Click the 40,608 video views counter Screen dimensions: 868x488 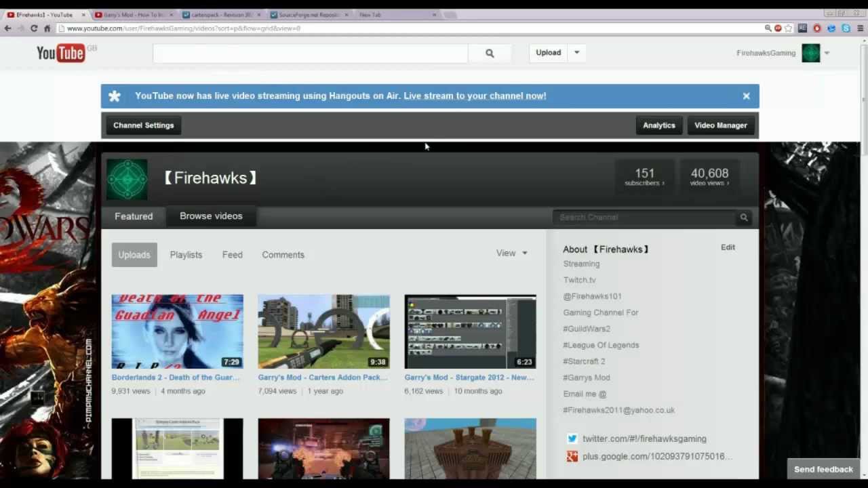pos(709,177)
